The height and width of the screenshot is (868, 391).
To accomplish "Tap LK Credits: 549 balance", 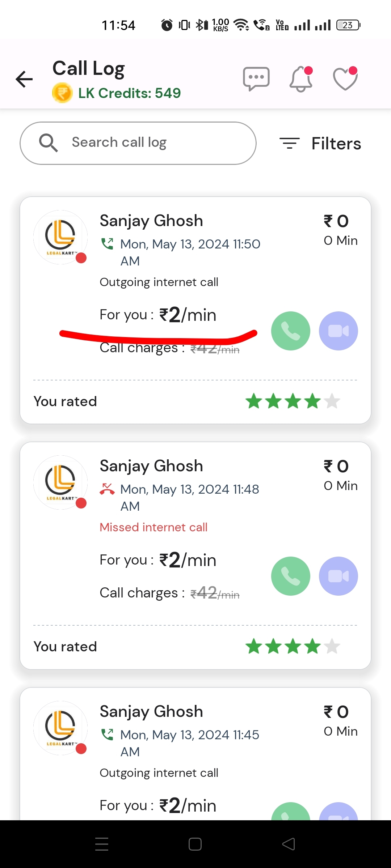I will pyautogui.click(x=129, y=93).
